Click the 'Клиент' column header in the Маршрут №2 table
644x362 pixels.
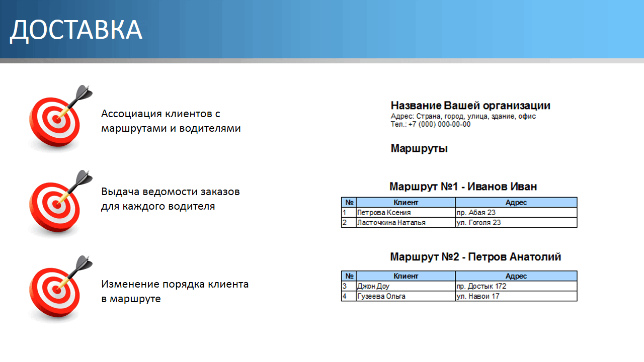pyautogui.click(x=406, y=276)
